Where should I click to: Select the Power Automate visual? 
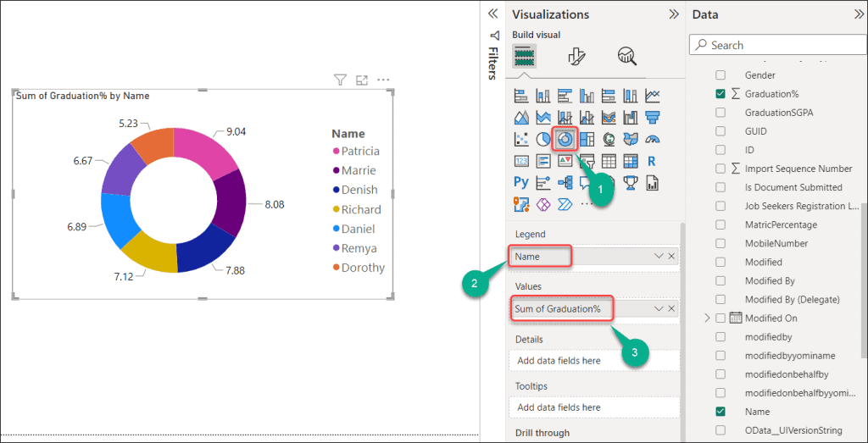(565, 205)
